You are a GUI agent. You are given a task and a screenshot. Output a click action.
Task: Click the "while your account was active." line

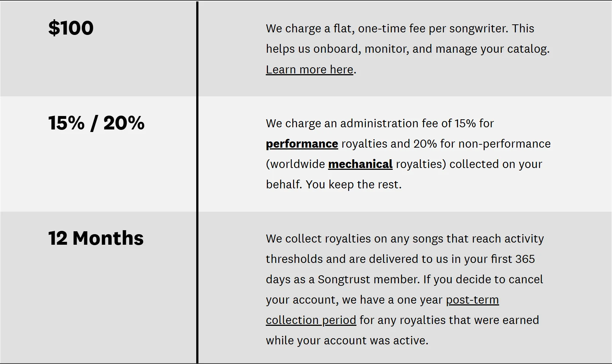(347, 340)
